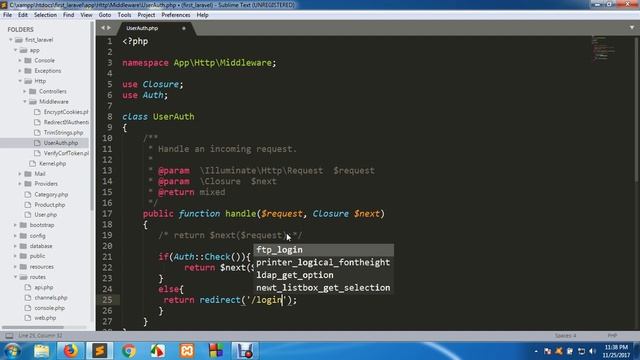The width and height of the screenshot is (640, 360).
Task: Open Category.php file
Action: [51, 194]
